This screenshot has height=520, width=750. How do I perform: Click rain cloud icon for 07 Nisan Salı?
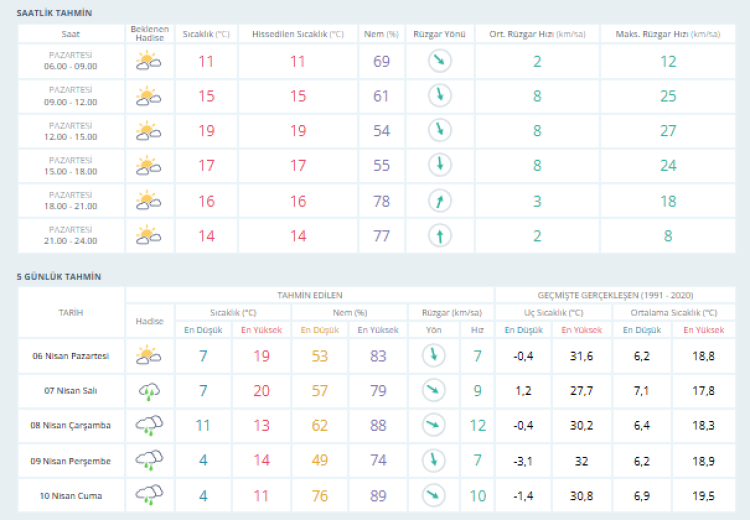[149, 390]
